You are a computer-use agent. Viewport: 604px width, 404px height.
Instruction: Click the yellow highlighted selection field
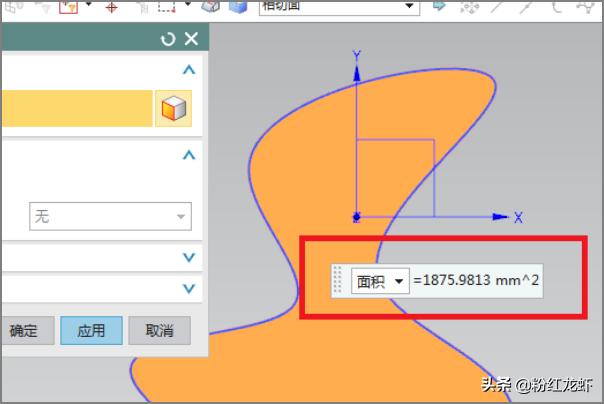click(x=75, y=109)
